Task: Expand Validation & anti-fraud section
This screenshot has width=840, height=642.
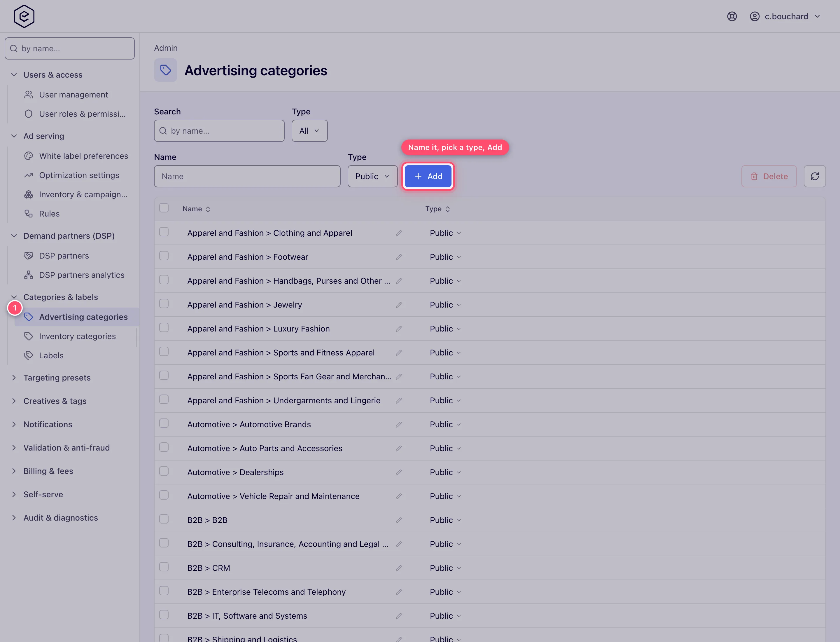Action: pyautogui.click(x=66, y=448)
